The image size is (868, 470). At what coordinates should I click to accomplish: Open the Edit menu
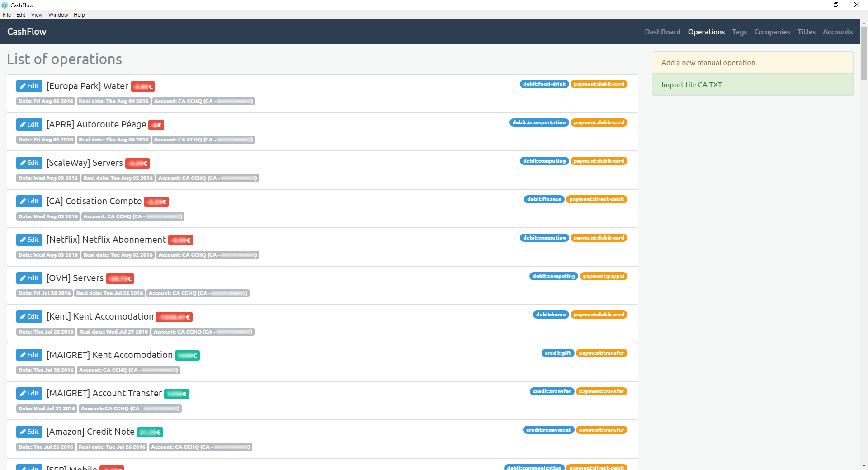[21, 15]
